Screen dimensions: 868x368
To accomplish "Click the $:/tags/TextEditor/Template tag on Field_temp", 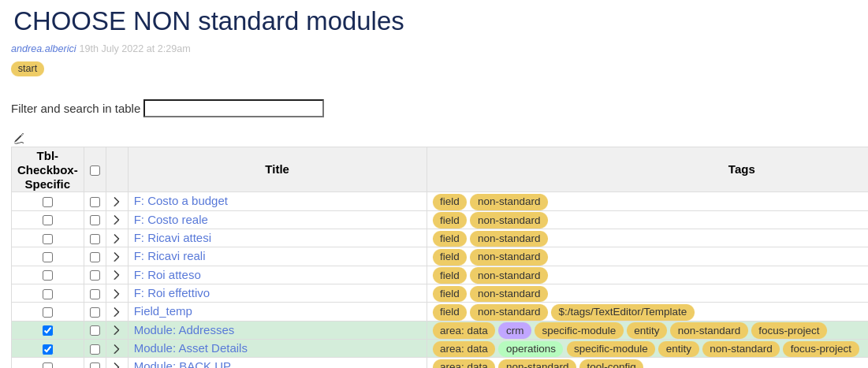I will [x=622, y=312].
